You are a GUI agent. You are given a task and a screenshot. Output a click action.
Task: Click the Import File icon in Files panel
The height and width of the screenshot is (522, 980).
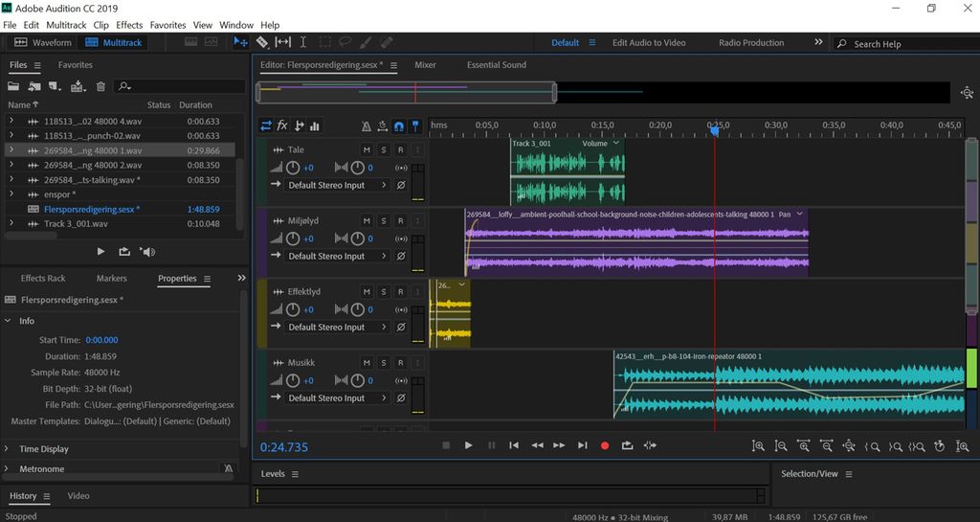point(34,86)
